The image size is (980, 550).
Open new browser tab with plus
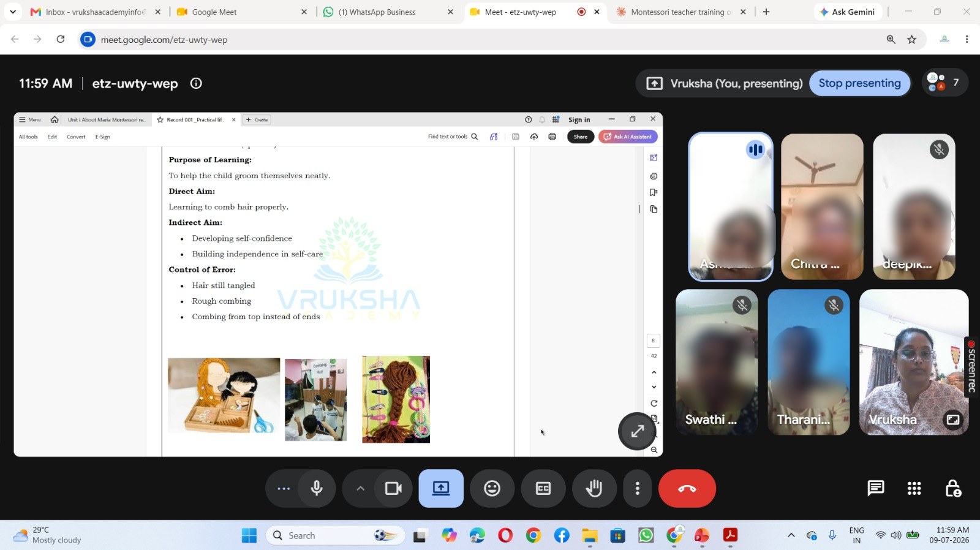[x=766, y=12]
